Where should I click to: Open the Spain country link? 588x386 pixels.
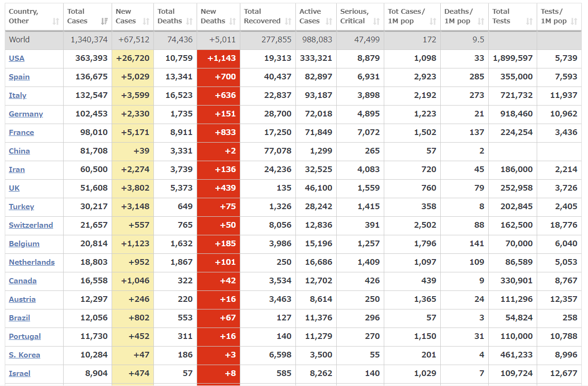pos(19,77)
